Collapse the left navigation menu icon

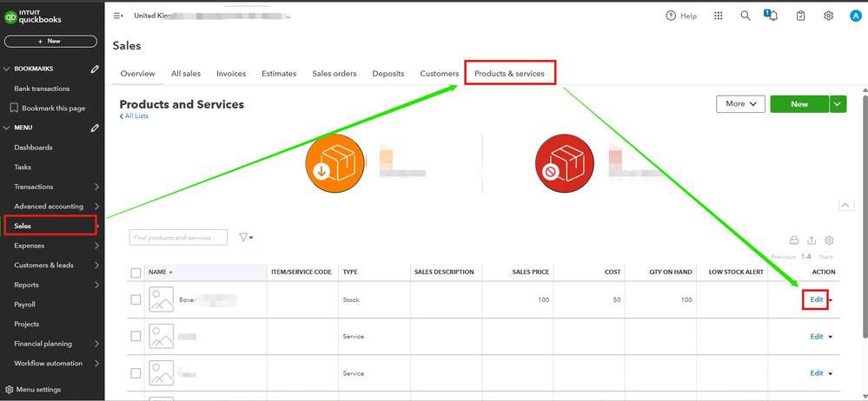[117, 16]
